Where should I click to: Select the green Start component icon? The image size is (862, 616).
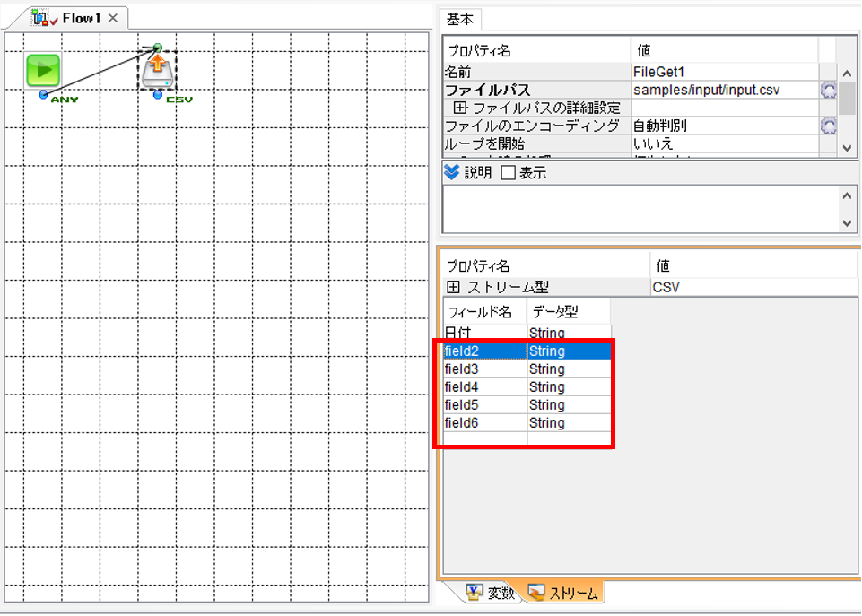(x=43, y=70)
